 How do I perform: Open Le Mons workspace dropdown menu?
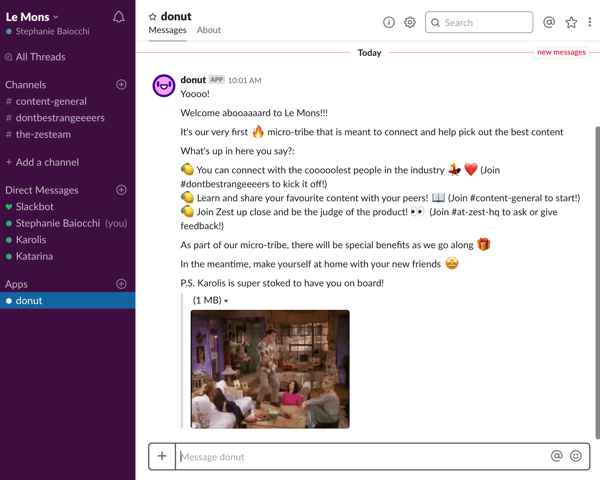(x=32, y=17)
